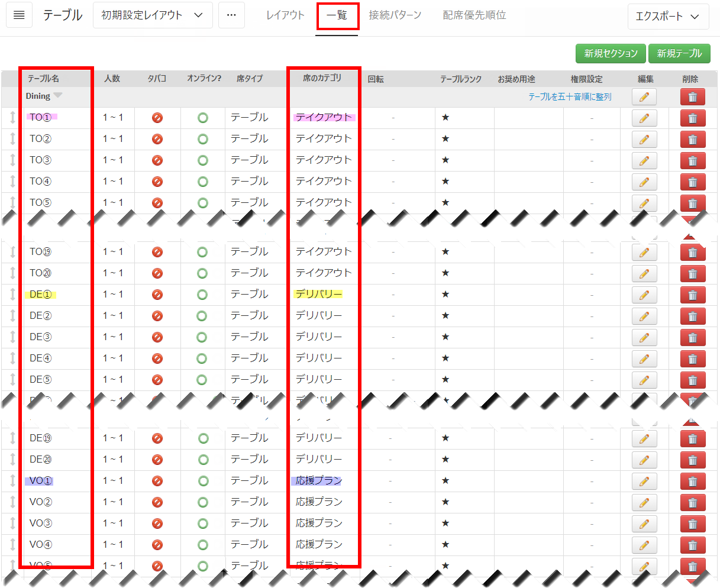Open the エクスポート dropdown

point(669,17)
